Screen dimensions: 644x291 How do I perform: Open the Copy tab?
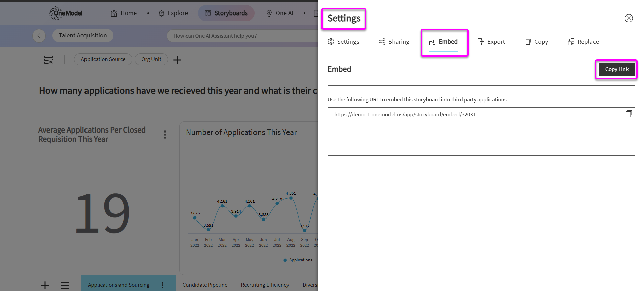pyautogui.click(x=537, y=42)
